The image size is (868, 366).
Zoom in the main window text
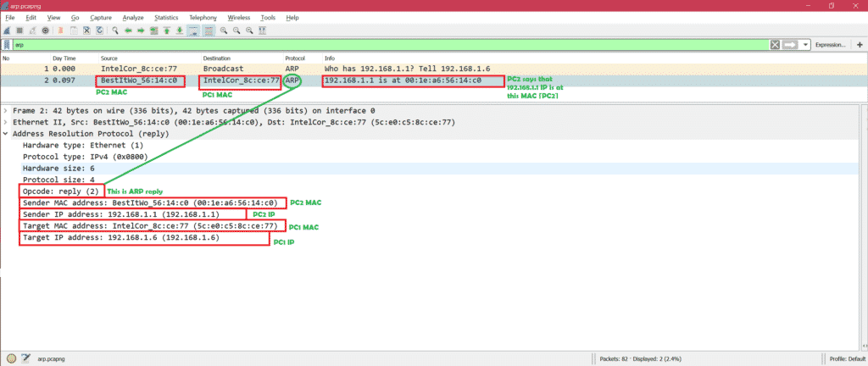click(x=224, y=30)
